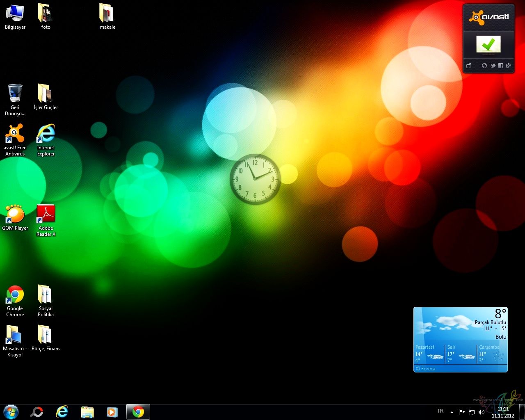Click the avast green checkmark status
This screenshot has width=525, height=420.
coord(488,45)
